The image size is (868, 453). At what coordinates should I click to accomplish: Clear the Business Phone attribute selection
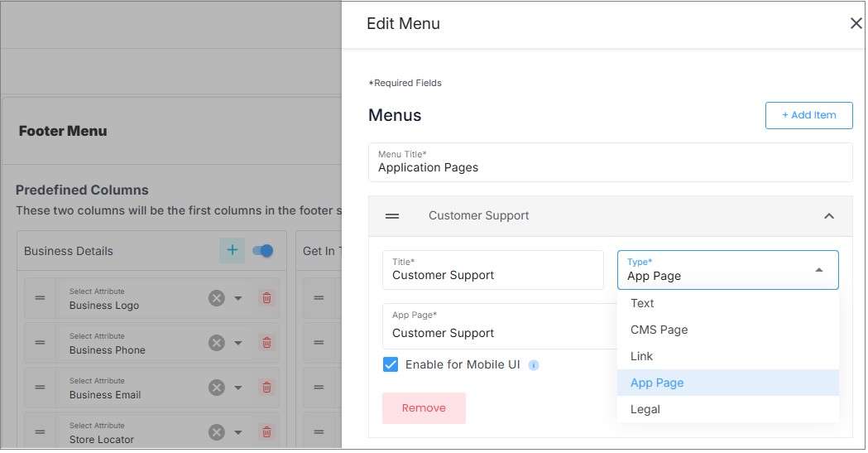[217, 344]
